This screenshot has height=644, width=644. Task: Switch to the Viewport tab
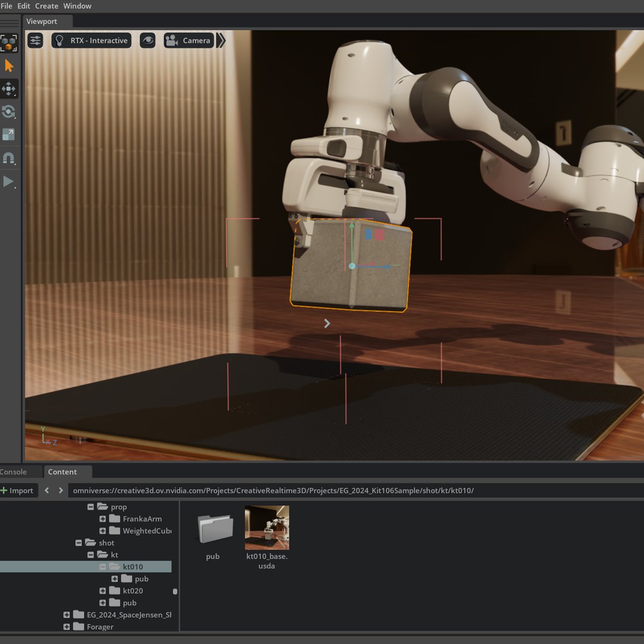coord(42,21)
